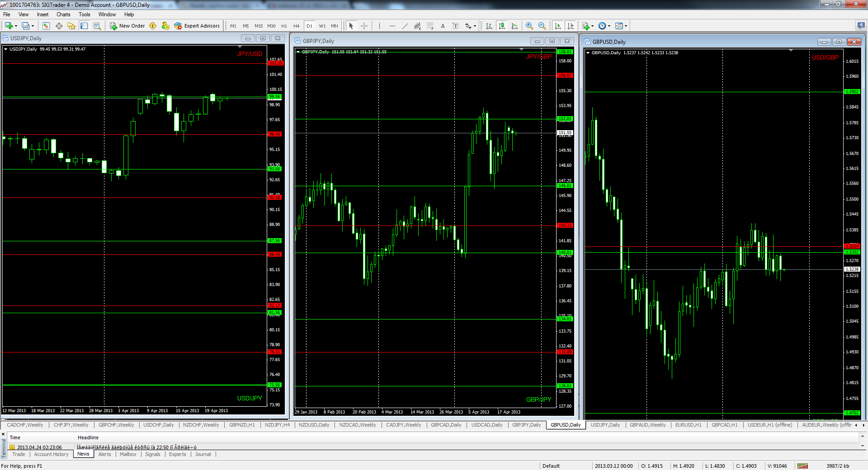Screen dimensions: 868x470
Task: Toggle the Market Watch window icon
Action: (46, 26)
